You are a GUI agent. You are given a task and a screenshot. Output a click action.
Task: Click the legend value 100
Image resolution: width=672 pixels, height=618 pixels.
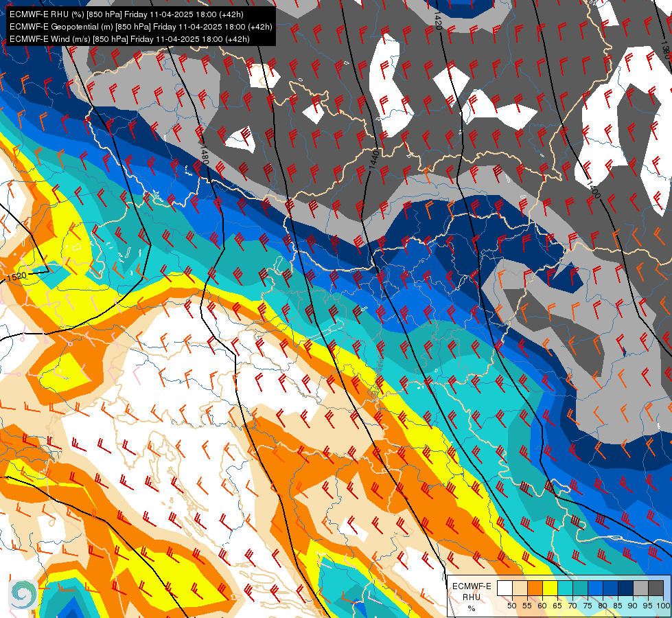coord(664,606)
